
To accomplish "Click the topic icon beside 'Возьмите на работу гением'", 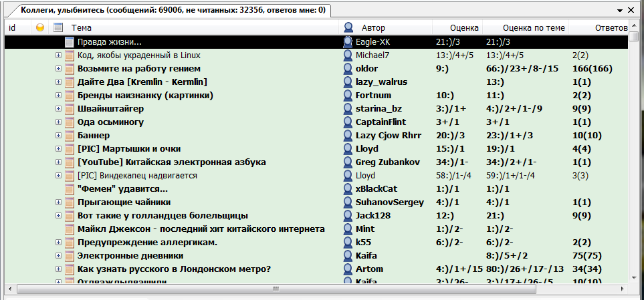I will coord(70,68).
